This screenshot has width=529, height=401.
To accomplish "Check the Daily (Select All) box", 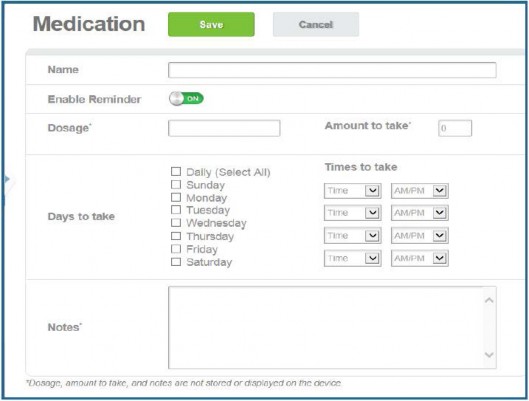I will [176, 171].
